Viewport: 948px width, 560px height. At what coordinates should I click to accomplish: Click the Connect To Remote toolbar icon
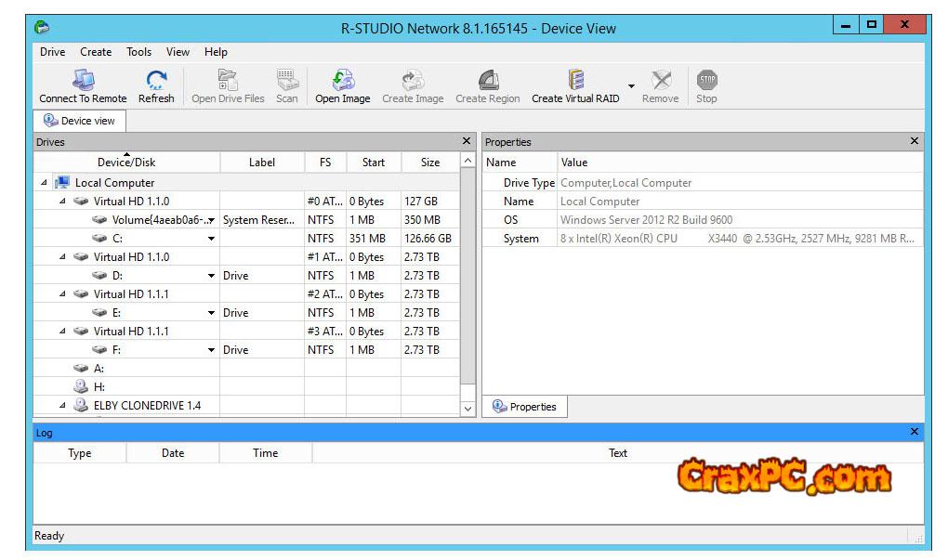(x=83, y=81)
